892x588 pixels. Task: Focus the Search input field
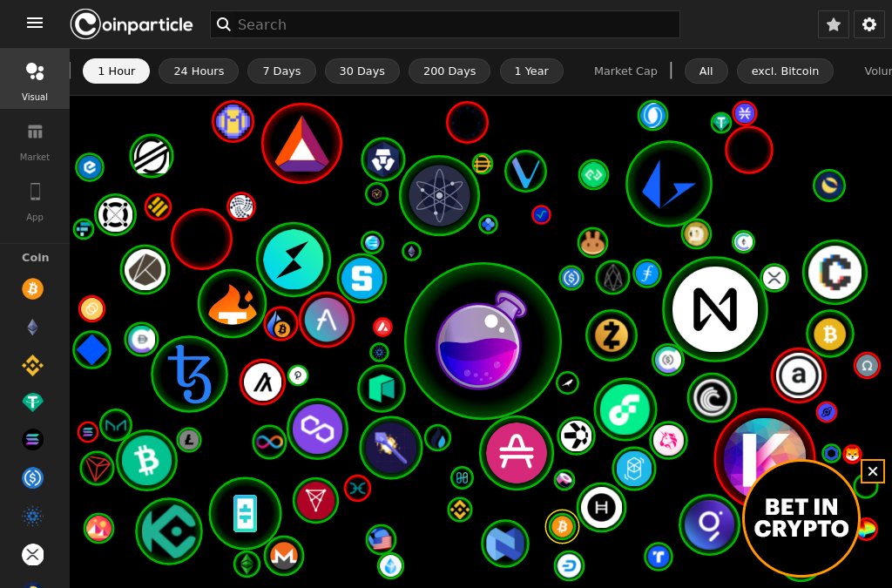[445, 24]
